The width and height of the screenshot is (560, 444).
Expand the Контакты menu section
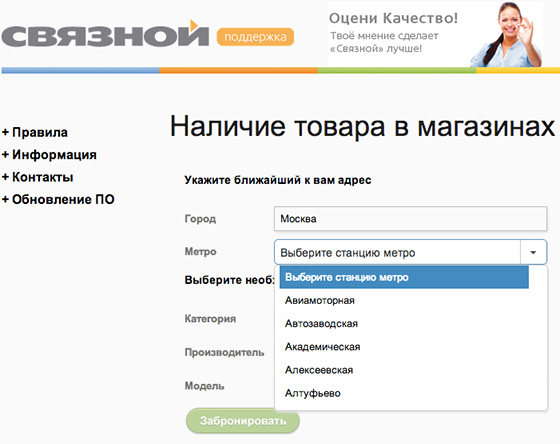pos(38,177)
